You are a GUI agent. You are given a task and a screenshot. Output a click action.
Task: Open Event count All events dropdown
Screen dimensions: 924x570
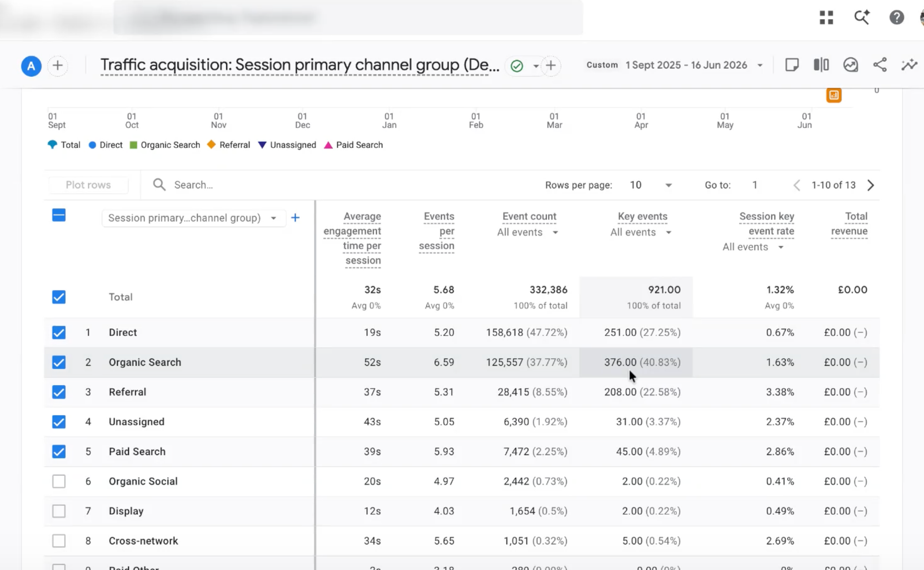click(527, 232)
